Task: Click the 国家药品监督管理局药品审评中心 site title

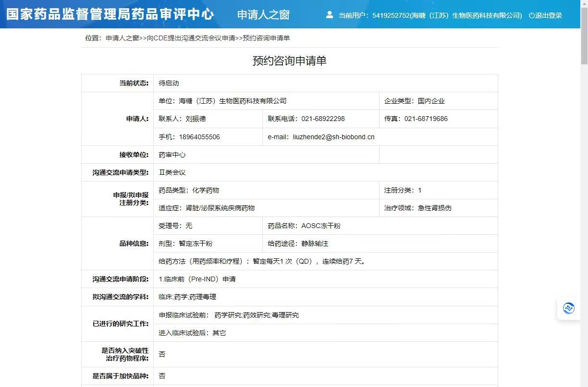Action: [110, 14]
